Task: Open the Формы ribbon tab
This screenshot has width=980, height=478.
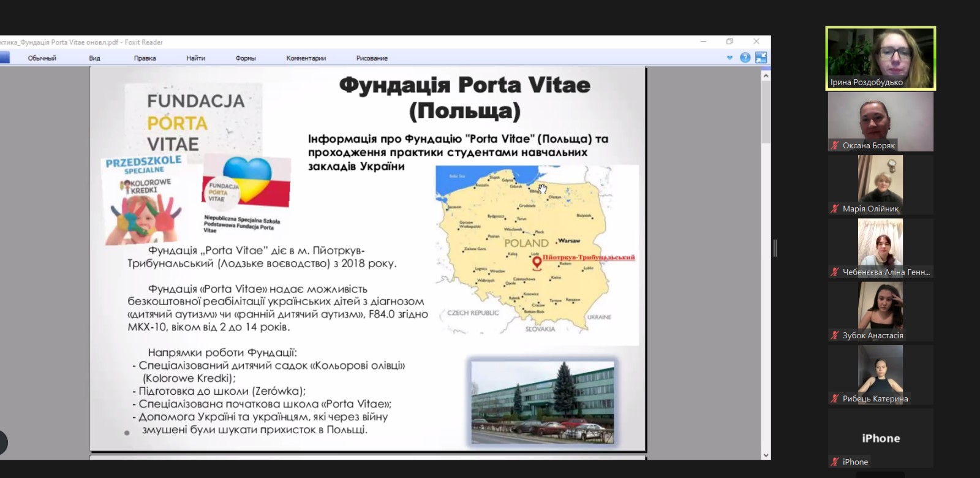Action: click(x=246, y=58)
